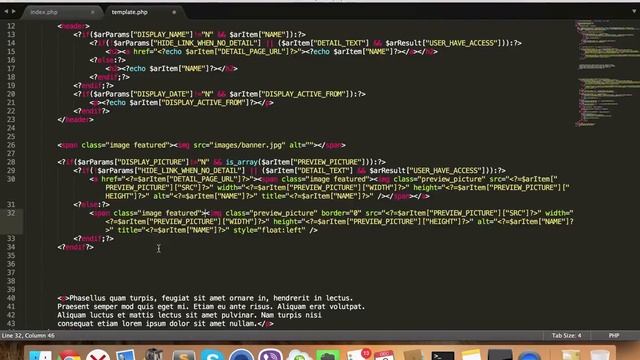
Task: Click "DISPLAY_PICTURE" on line 28
Action: coord(151,162)
